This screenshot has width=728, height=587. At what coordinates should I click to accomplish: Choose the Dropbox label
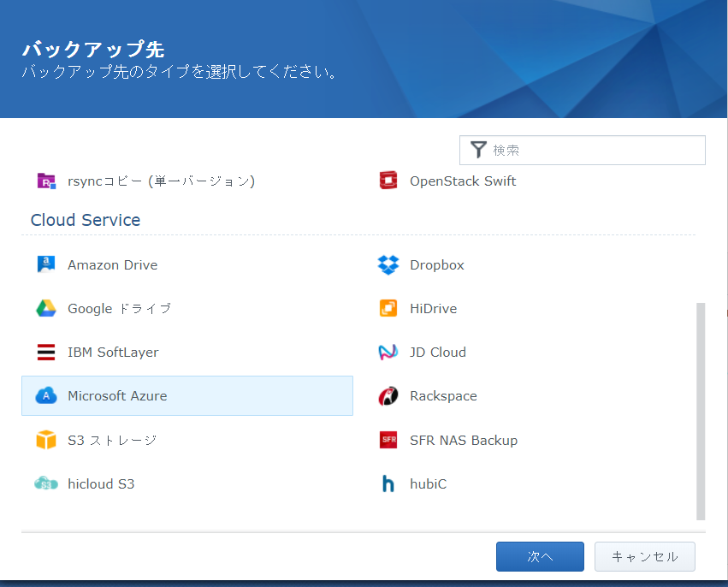(x=437, y=265)
